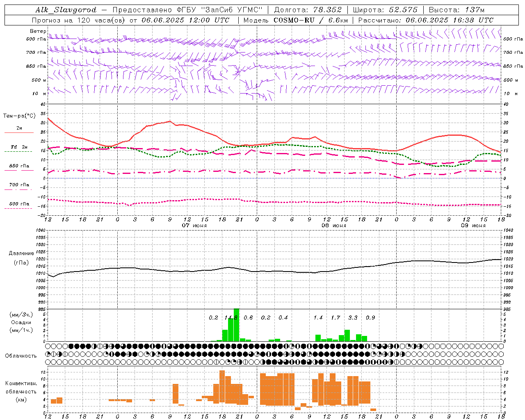
Task: Click the tallest orange convective cloud bar
Action: click(222, 387)
